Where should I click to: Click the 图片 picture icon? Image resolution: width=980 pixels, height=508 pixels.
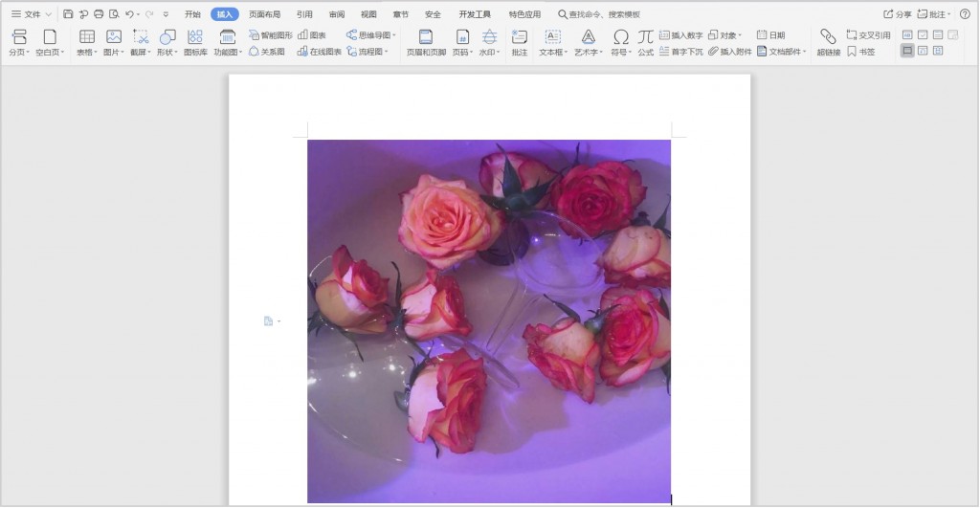(113, 37)
